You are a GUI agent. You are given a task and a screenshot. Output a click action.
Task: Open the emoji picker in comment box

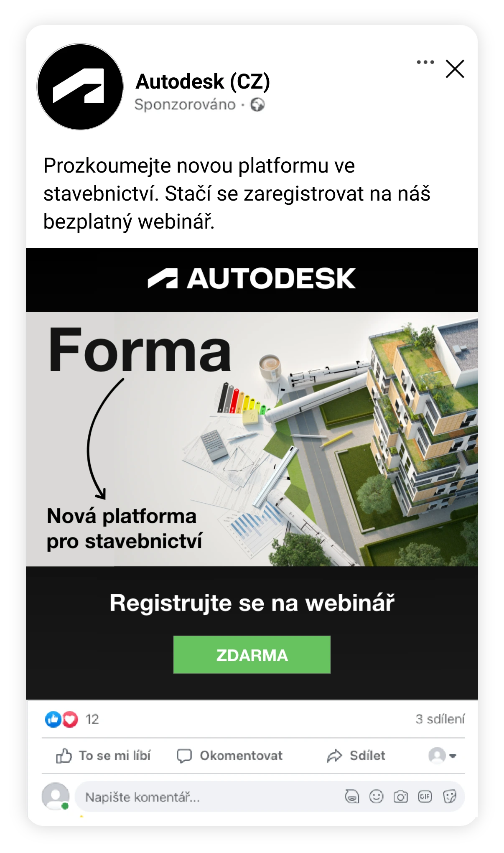(376, 797)
